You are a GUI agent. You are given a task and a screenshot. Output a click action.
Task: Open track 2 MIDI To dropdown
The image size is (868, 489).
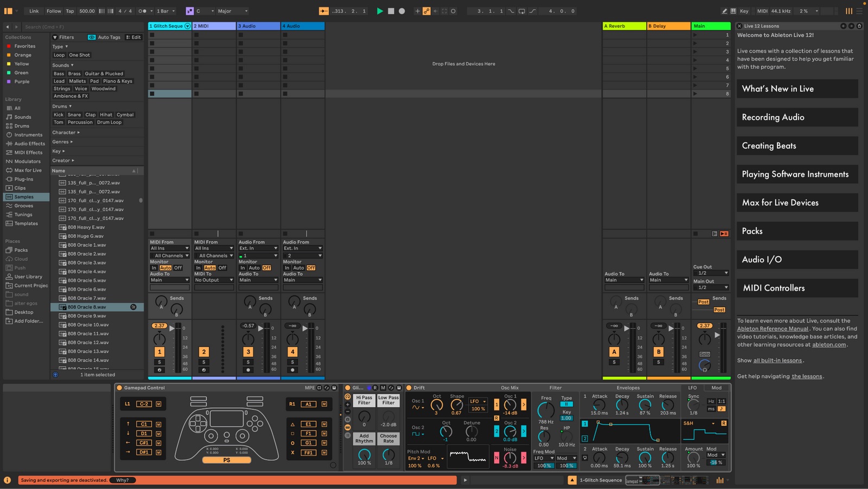tap(214, 280)
